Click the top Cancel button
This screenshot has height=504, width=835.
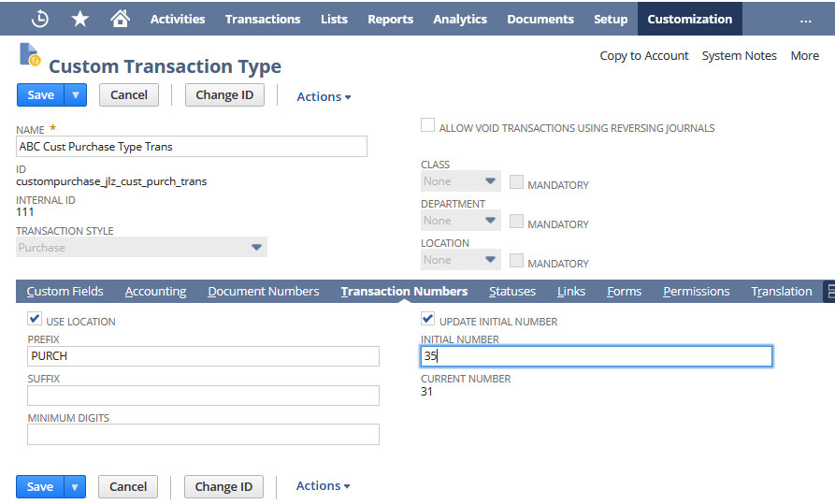[x=129, y=94]
